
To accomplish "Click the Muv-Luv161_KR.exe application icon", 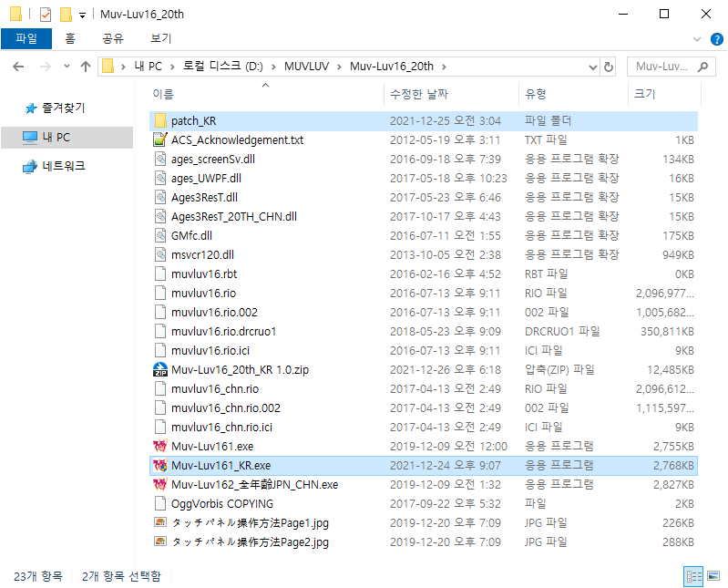I will (x=160, y=465).
